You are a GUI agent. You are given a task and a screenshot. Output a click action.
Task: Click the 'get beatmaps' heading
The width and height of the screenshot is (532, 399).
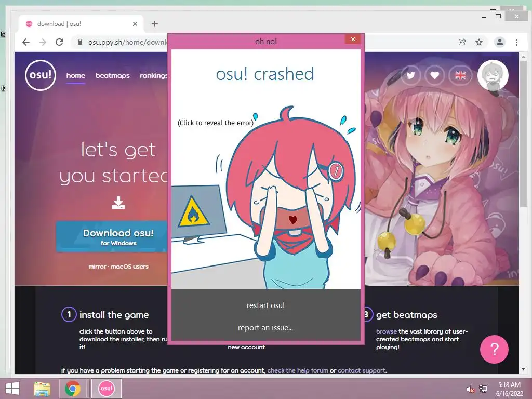[x=406, y=315]
